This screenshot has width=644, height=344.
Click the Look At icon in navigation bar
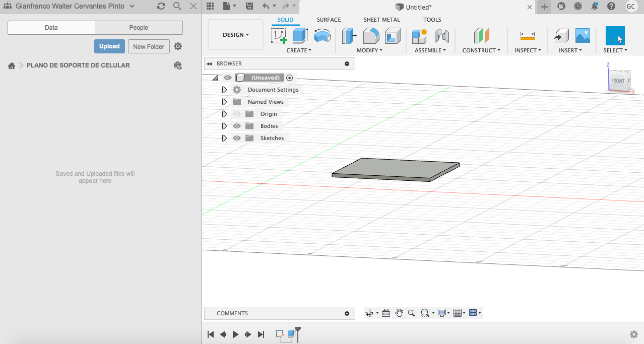click(x=386, y=313)
